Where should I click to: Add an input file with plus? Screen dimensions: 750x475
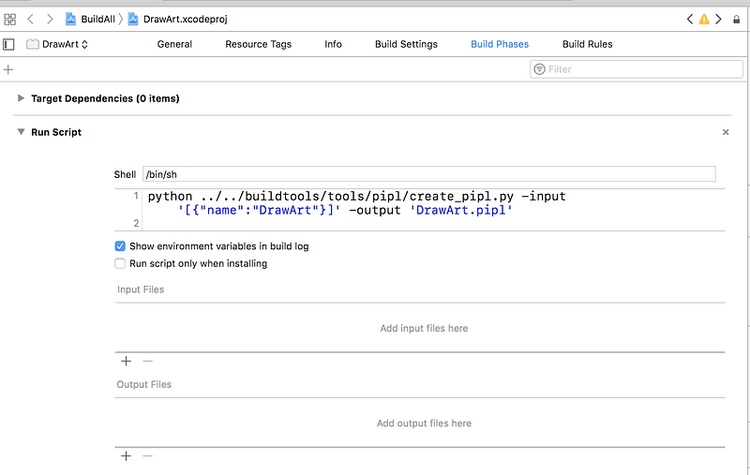click(x=126, y=361)
